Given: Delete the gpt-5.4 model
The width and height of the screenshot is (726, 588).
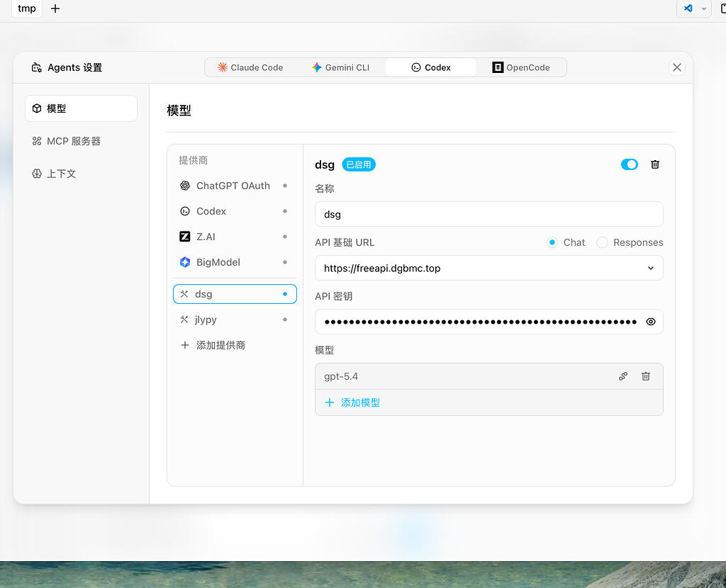Looking at the screenshot, I should (645, 376).
